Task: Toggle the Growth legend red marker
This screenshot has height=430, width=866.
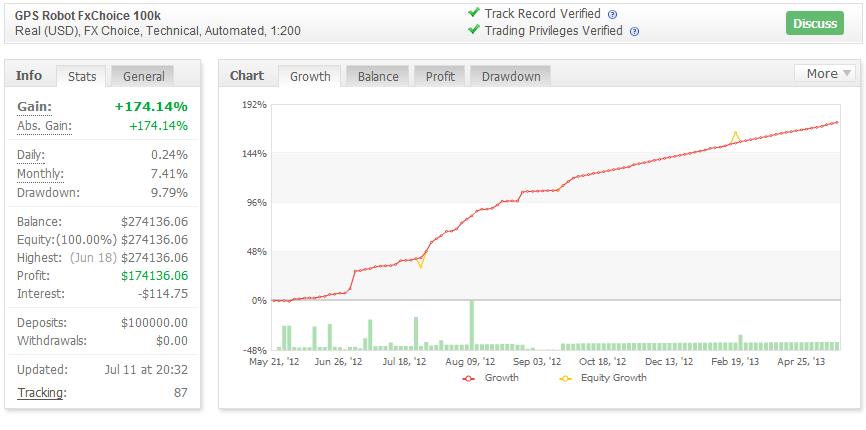Action: pos(470,378)
